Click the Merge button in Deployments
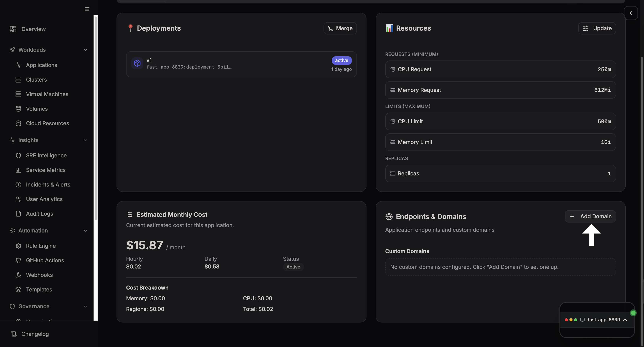Screen dimensions: 644x347 pyautogui.click(x=340, y=28)
